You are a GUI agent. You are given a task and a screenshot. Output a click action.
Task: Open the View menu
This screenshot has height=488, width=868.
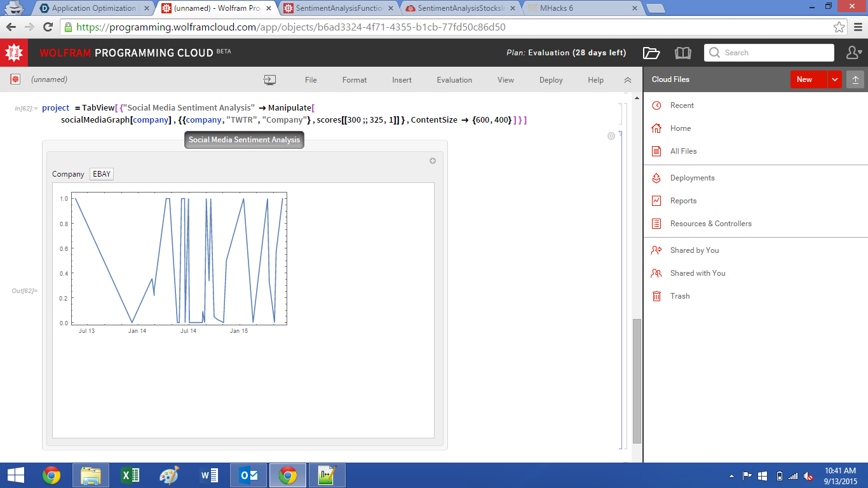pyautogui.click(x=506, y=80)
